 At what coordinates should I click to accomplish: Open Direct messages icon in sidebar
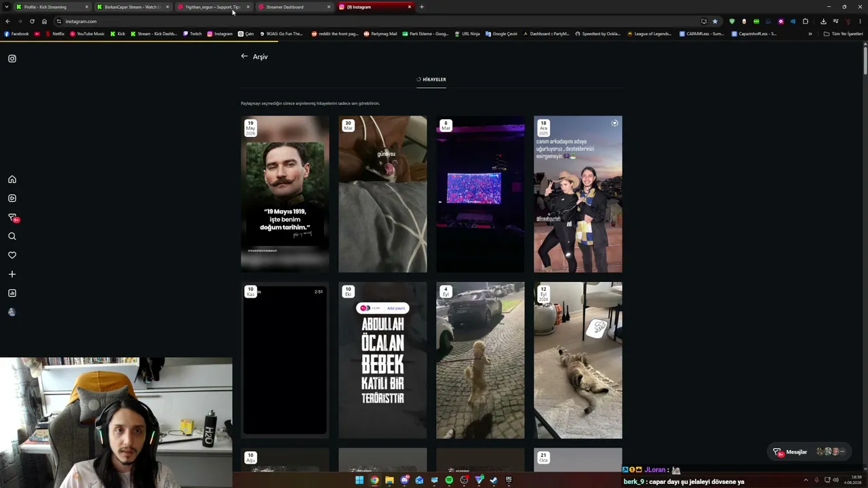coord(13,218)
